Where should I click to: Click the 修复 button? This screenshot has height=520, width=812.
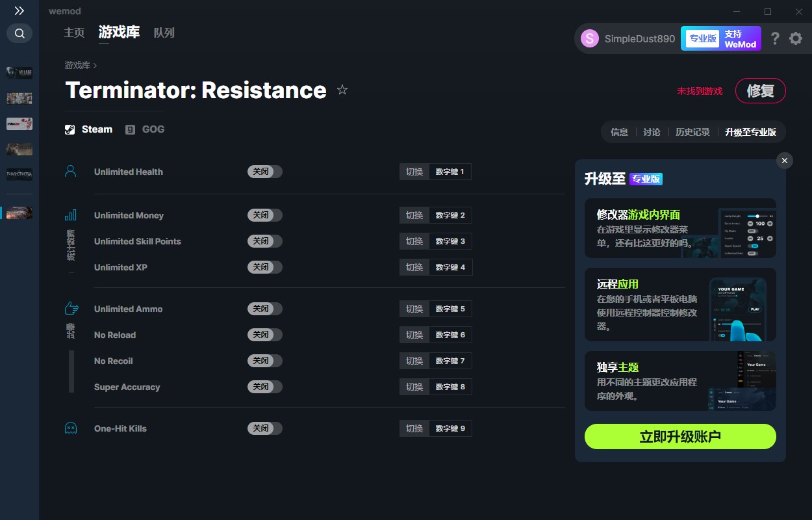[x=761, y=91]
